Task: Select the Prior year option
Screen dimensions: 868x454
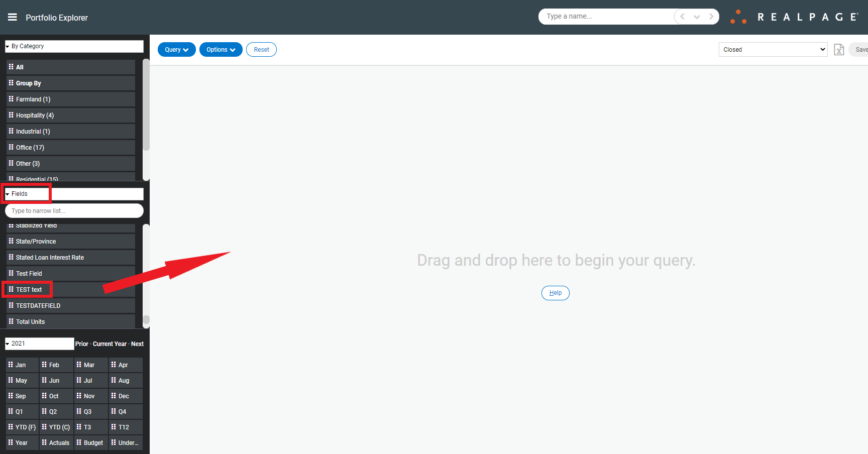Action: (81, 344)
